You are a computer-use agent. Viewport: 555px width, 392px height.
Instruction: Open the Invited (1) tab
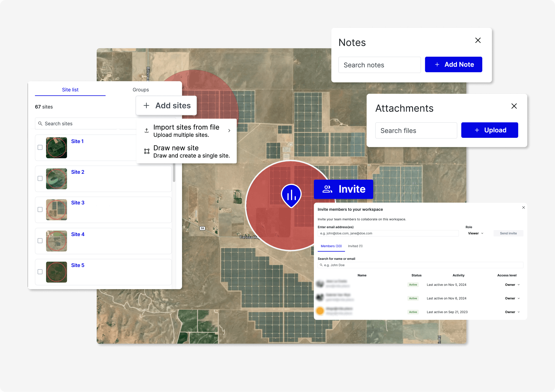(x=355, y=246)
